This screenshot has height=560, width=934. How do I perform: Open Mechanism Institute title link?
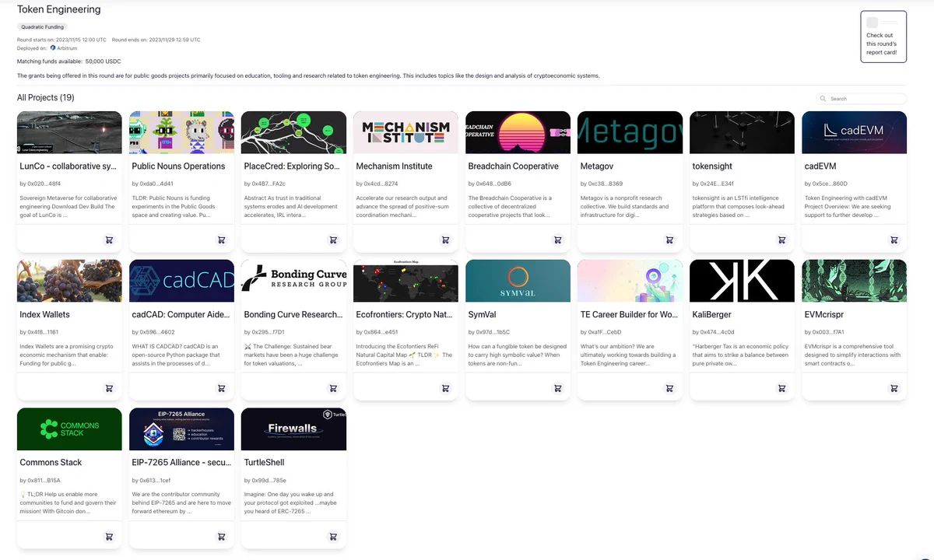coord(394,166)
